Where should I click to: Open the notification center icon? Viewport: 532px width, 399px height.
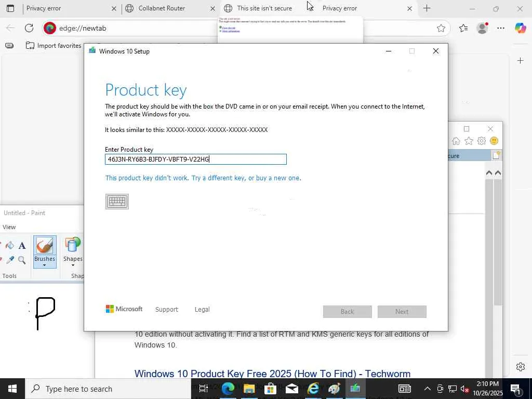(516, 389)
